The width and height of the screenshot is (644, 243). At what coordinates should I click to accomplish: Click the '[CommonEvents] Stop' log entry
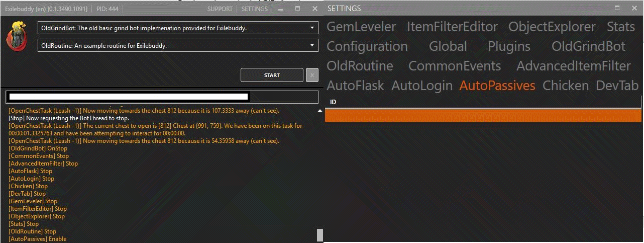click(39, 156)
